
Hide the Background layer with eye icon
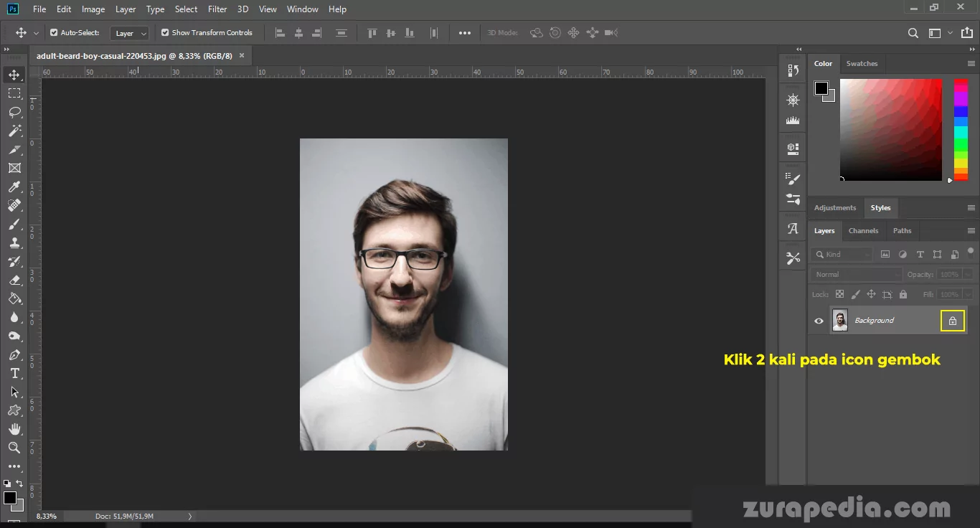[819, 321]
